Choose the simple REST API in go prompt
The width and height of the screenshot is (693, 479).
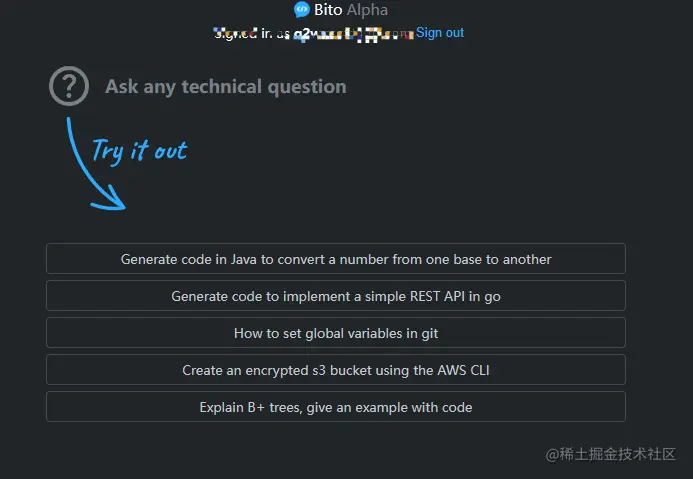[336, 296]
